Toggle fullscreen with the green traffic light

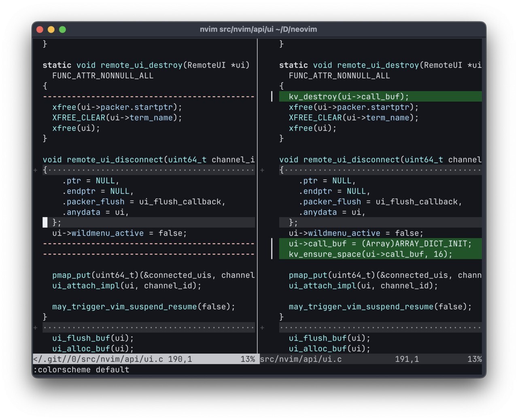coord(62,29)
